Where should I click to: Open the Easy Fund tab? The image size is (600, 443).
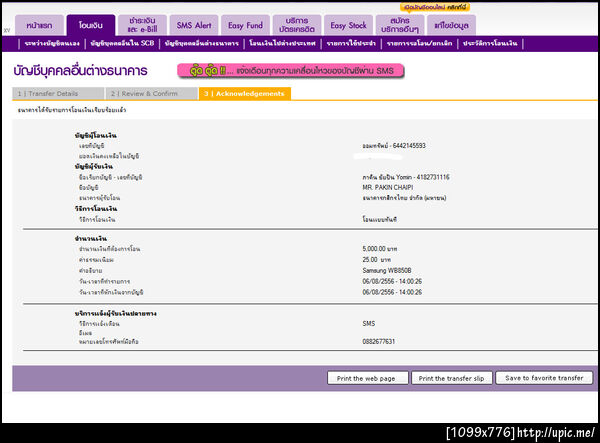pos(245,25)
